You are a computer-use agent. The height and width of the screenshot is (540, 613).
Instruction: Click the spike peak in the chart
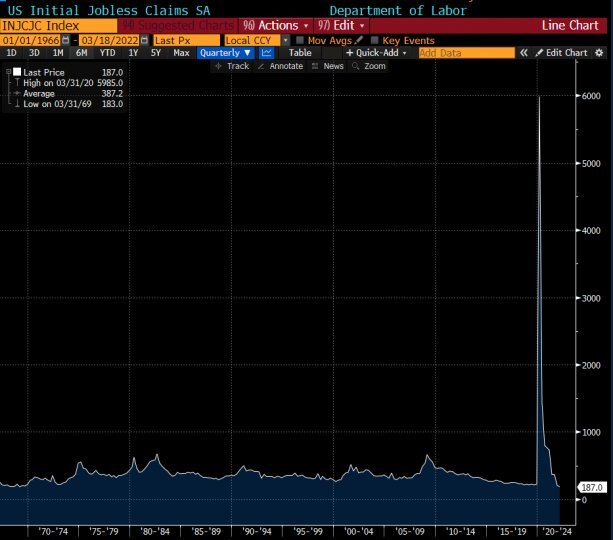click(x=539, y=96)
